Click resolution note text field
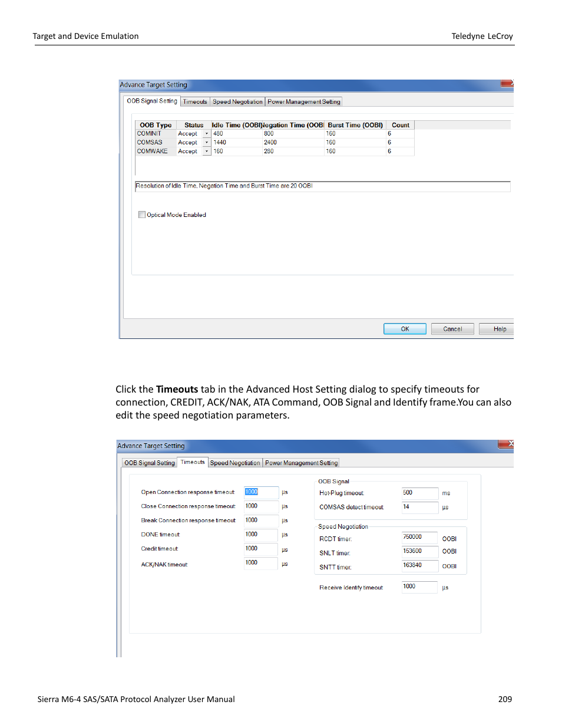Image resolution: width=562 pixels, height=728 pixels. coord(322,186)
